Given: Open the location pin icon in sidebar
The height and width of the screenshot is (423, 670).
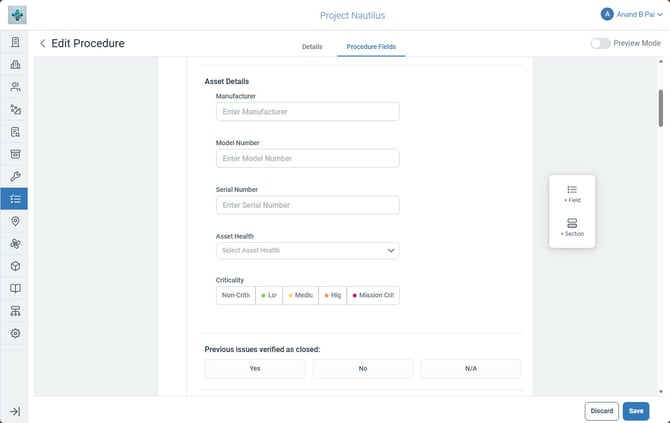Looking at the screenshot, I should pyautogui.click(x=15, y=221).
